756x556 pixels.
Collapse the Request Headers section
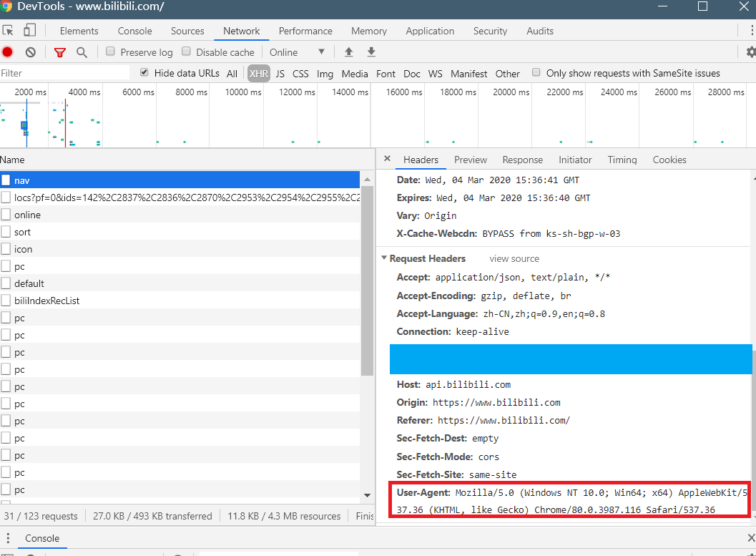pyautogui.click(x=384, y=258)
